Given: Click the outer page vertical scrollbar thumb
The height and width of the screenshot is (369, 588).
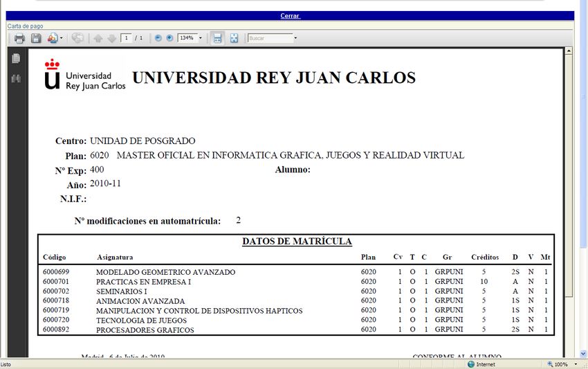Looking at the screenshot, I should (x=583, y=124).
